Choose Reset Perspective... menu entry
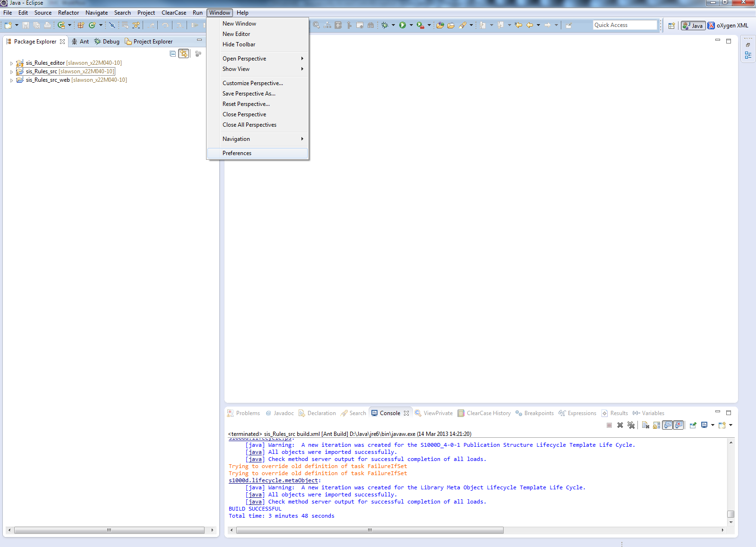Image resolution: width=756 pixels, height=547 pixels. click(x=258, y=104)
